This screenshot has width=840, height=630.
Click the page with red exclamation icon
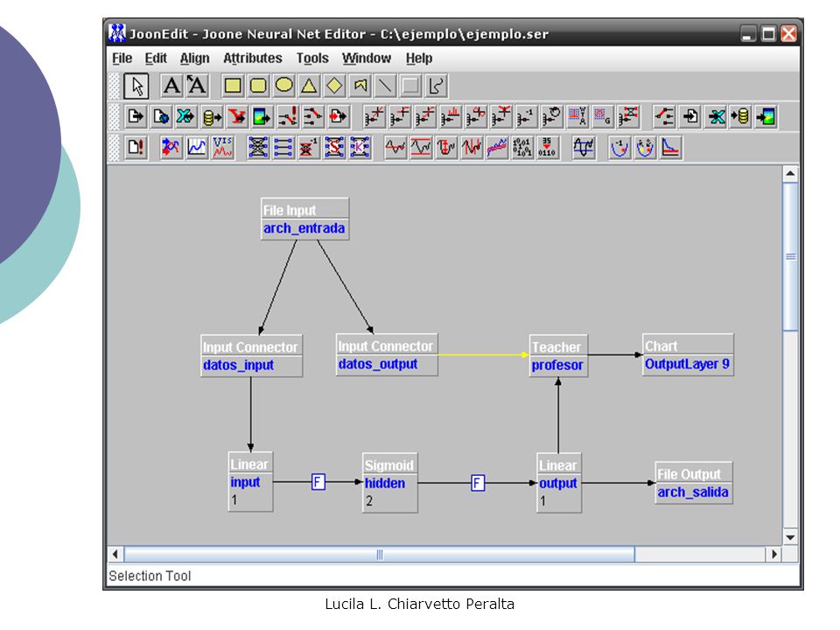tap(136, 147)
